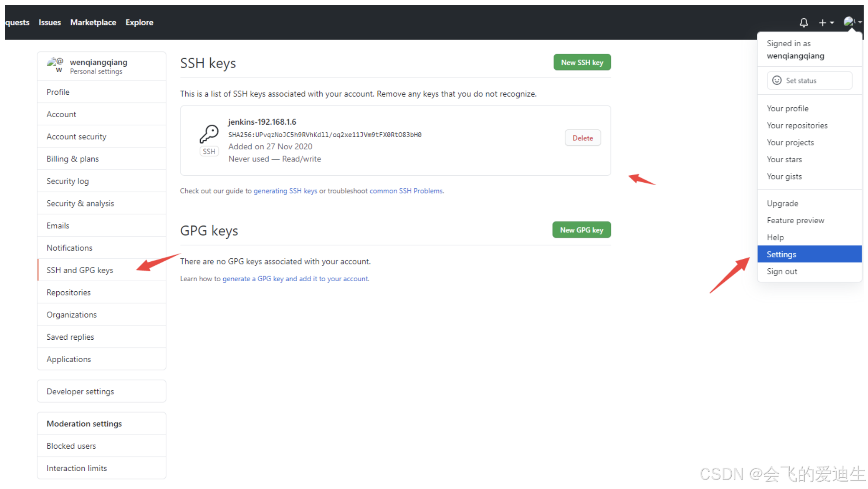Click the 'Never used — Read/write' text
The height and width of the screenshot is (489, 868).
coord(275,159)
